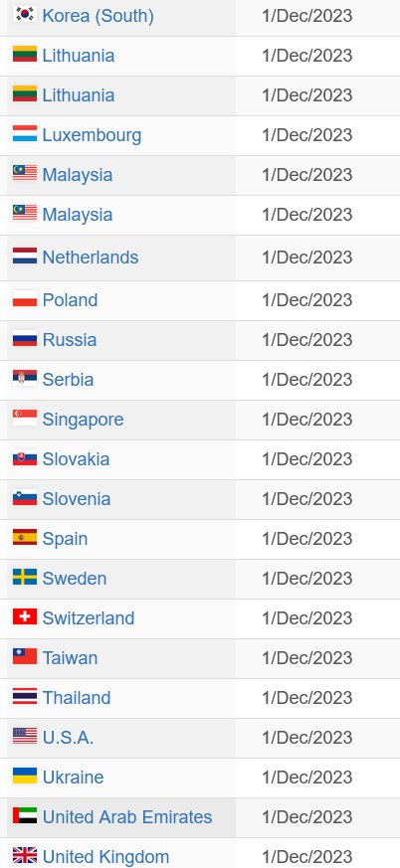Open the Slovakia country link

(76, 459)
